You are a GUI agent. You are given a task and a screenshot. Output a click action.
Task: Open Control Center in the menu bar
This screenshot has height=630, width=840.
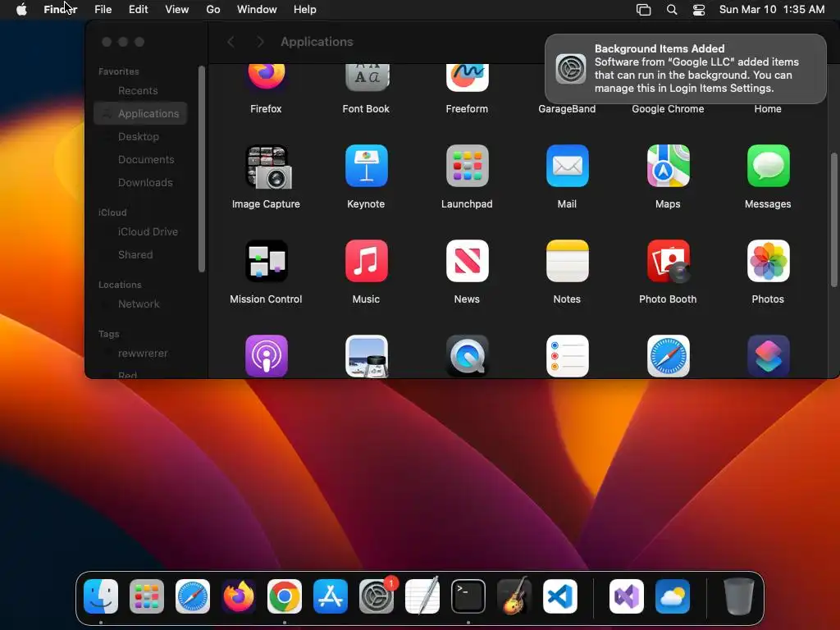tap(699, 10)
